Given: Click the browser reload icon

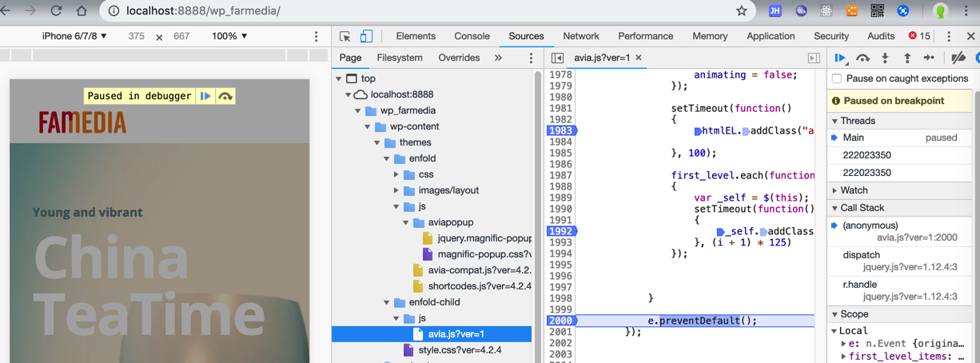Looking at the screenshot, I should point(56,11).
